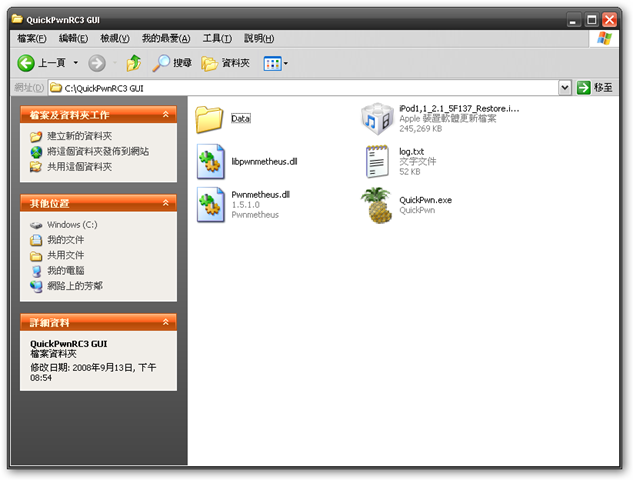Click the address bar folder icon
Image resolution: width=633 pixels, height=480 pixels.
(56, 88)
